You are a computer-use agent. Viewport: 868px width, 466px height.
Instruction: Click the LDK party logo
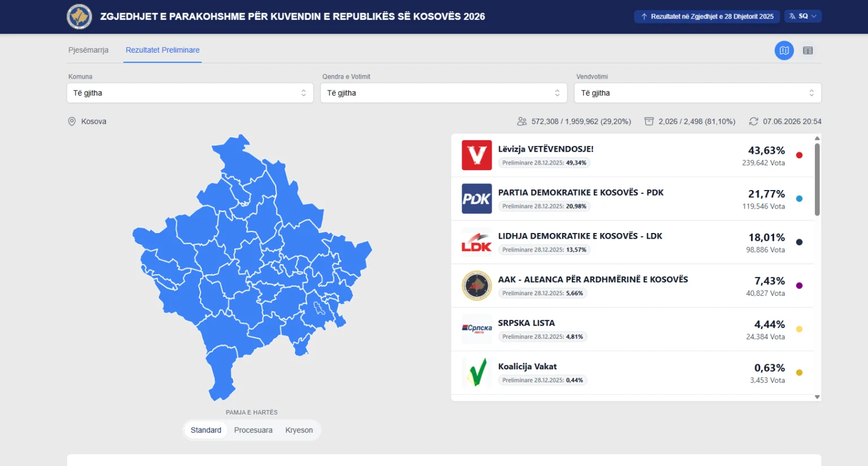click(476, 242)
